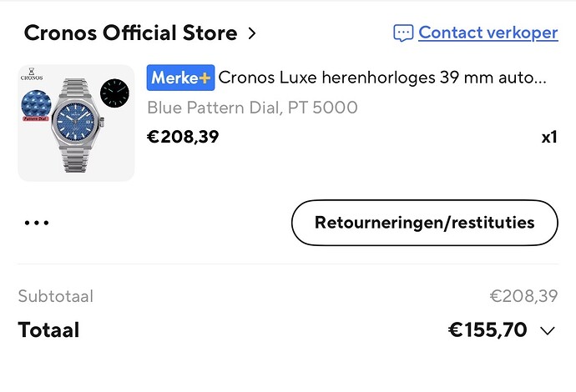Click the Blue Pattern Dial, PT 5000 variant text

pos(252,107)
